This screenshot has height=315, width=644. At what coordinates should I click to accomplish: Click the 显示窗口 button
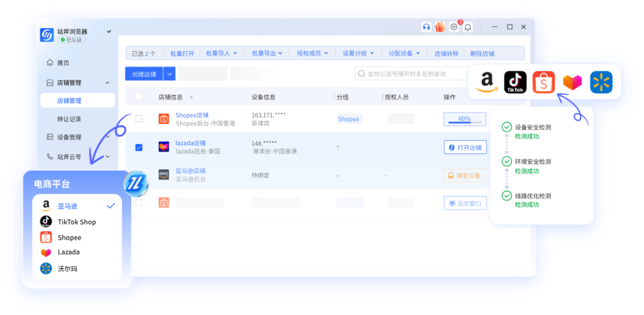pyautogui.click(x=465, y=203)
